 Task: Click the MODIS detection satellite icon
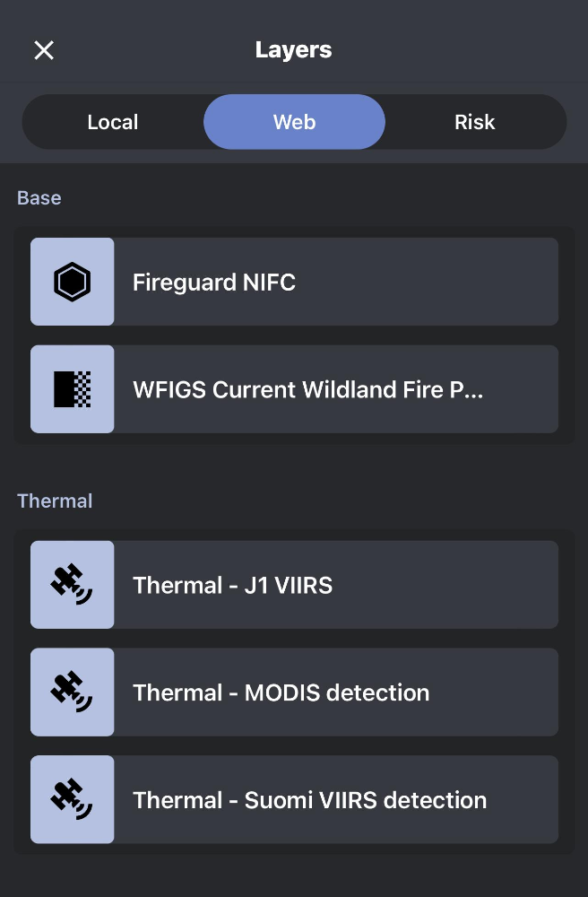click(x=72, y=692)
